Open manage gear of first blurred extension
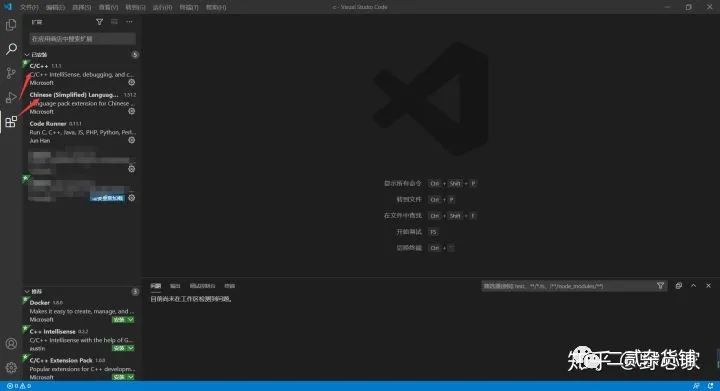This screenshot has height=391, width=720. point(131,169)
